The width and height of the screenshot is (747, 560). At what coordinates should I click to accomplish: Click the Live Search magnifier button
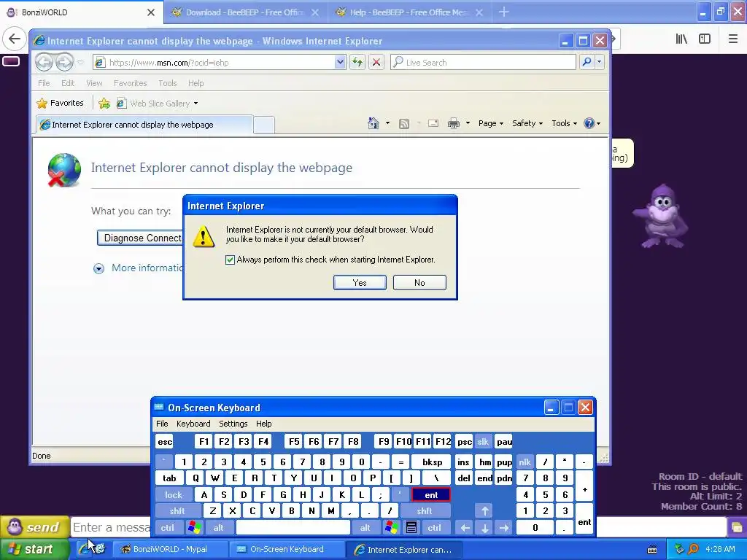coord(587,62)
